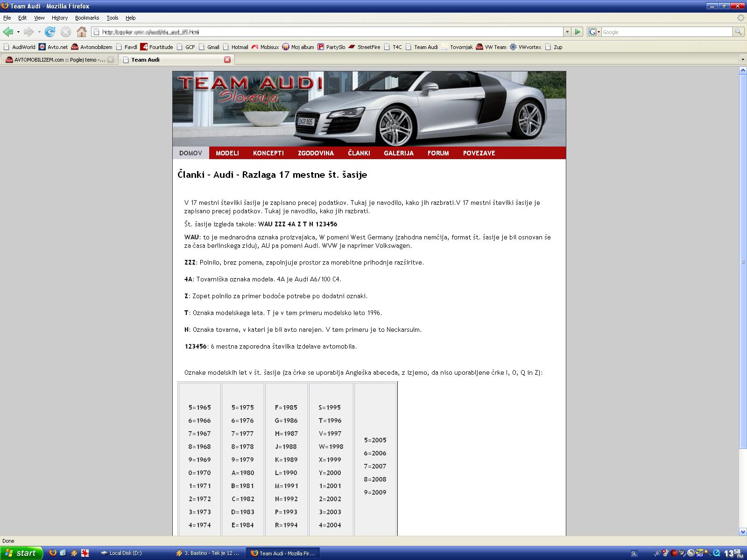Click the scrollbar down arrow
The width and height of the screenshot is (747, 560).
[x=743, y=532]
